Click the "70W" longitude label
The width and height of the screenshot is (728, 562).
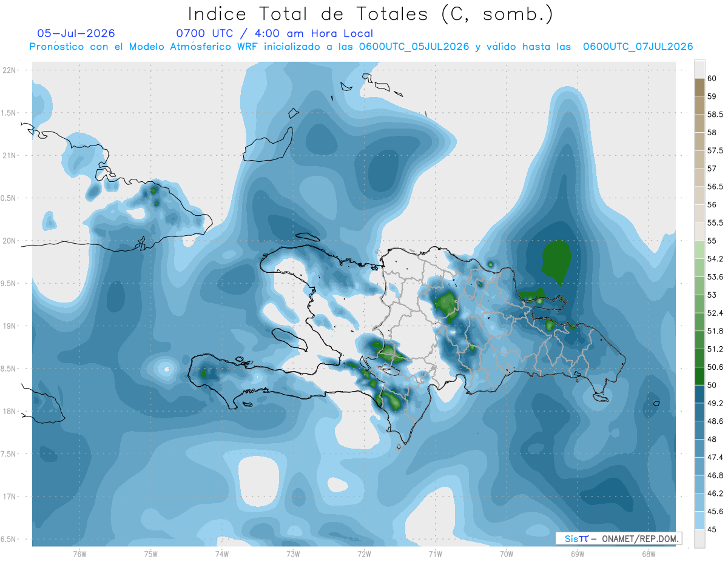coord(507,554)
